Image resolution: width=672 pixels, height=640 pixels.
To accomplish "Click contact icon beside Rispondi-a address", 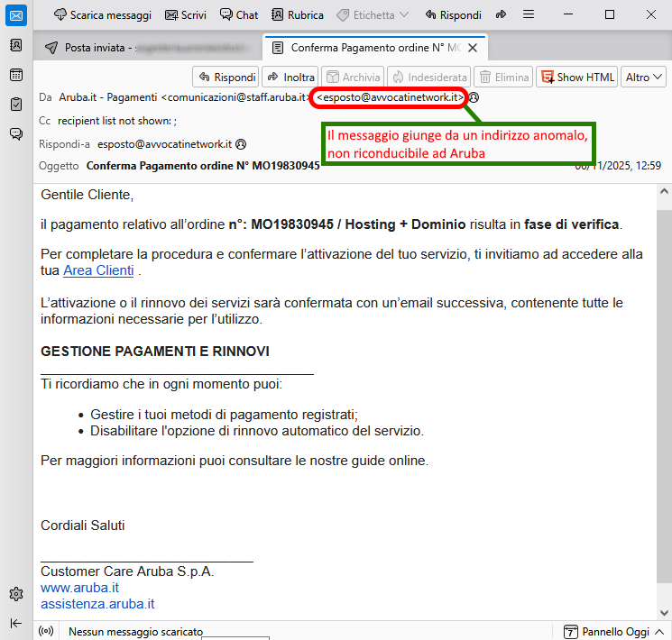I will 241,143.
